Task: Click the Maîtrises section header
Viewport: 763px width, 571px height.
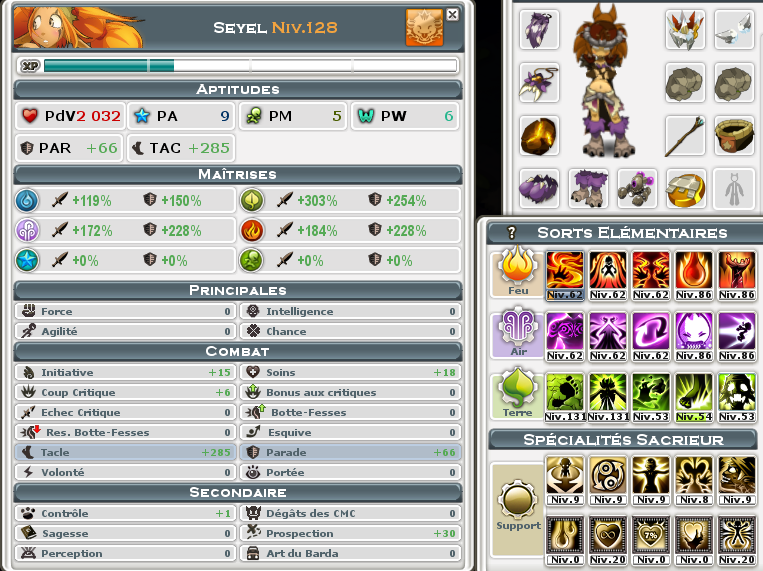Action: point(237,174)
